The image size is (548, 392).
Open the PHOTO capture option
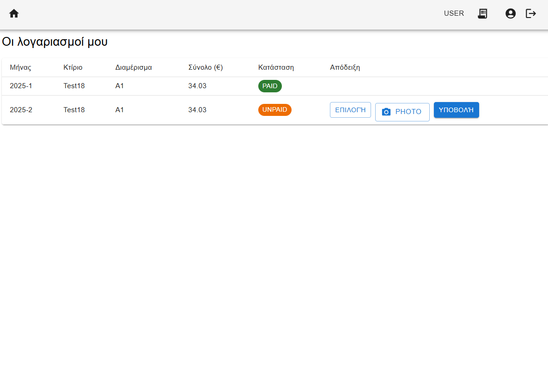[x=402, y=112]
